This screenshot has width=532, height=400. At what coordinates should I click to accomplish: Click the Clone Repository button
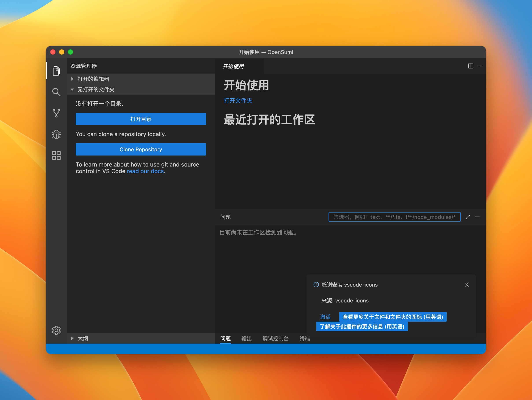[141, 149]
